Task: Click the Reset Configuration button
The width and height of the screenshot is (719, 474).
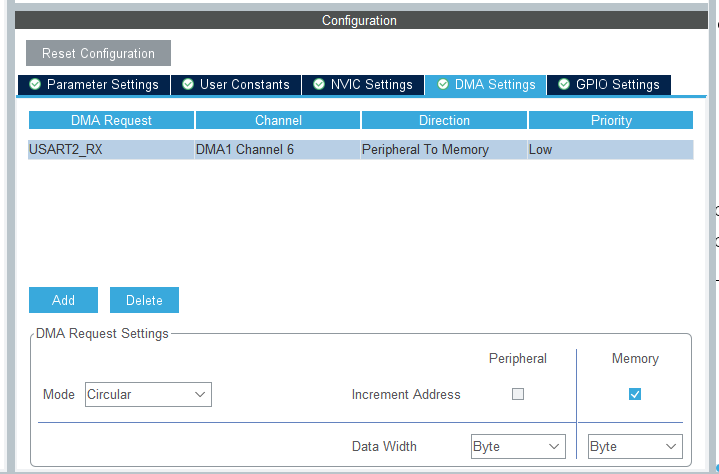Action: pyautogui.click(x=98, y=53)
